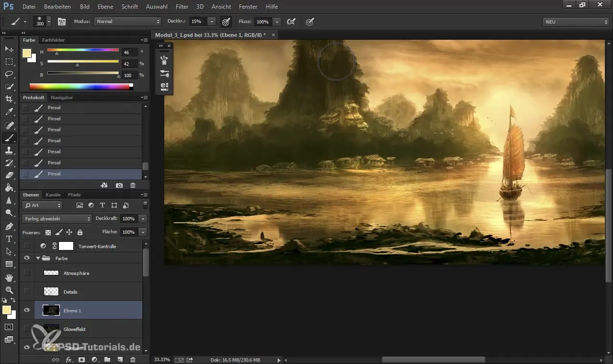Toggle pressure for size button
The height and width of the screenshot is (364, 613).
click(x=310, y=22)
